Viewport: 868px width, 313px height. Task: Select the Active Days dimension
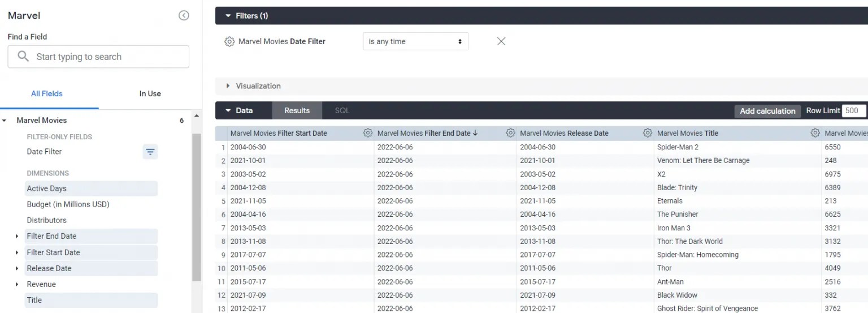91,188
